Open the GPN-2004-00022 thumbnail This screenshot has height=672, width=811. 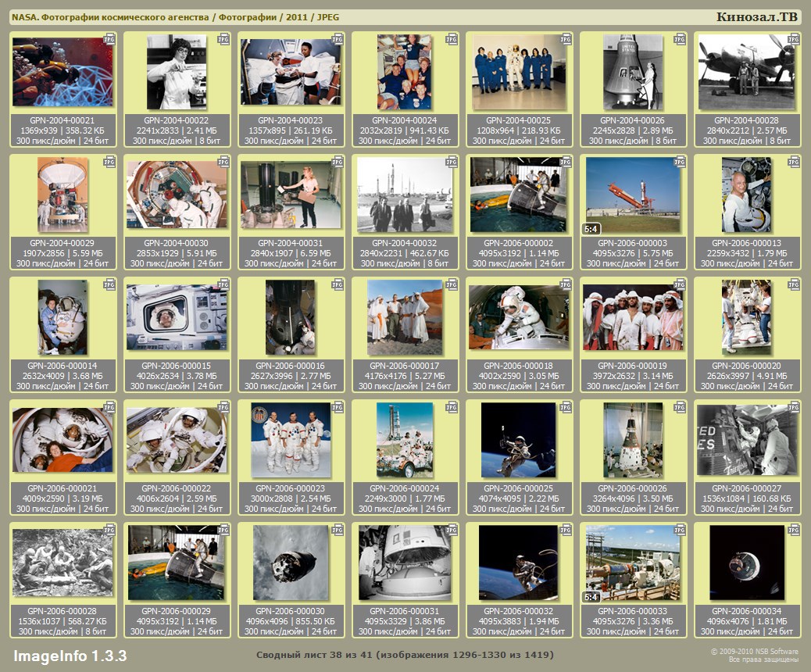tap(177, 72)
